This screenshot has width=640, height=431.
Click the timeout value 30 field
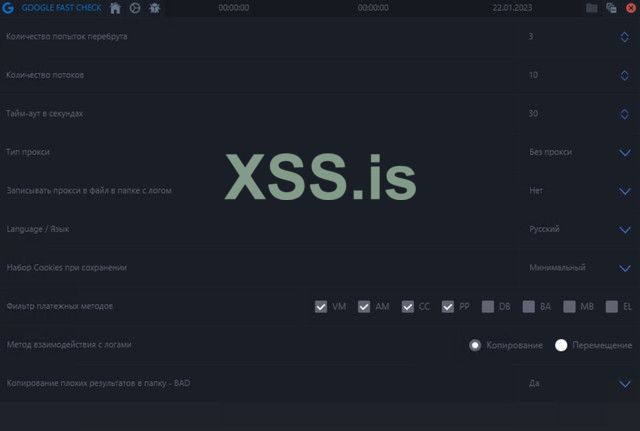[533, 113]
